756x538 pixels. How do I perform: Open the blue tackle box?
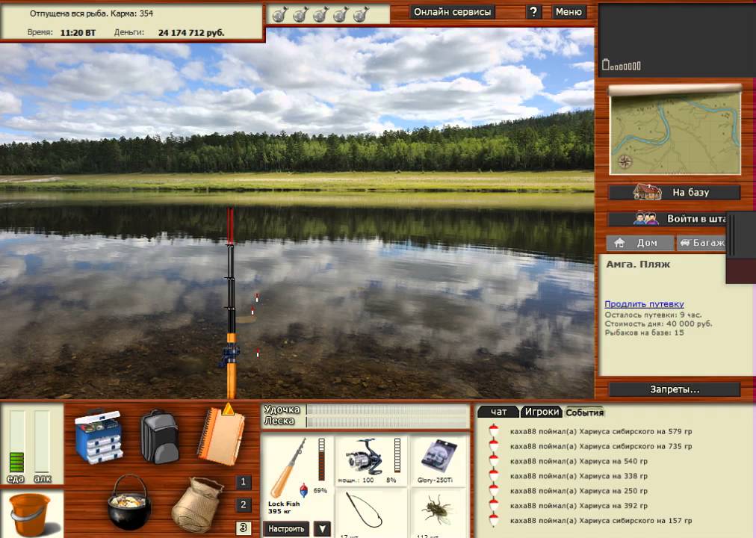[99, 436]
